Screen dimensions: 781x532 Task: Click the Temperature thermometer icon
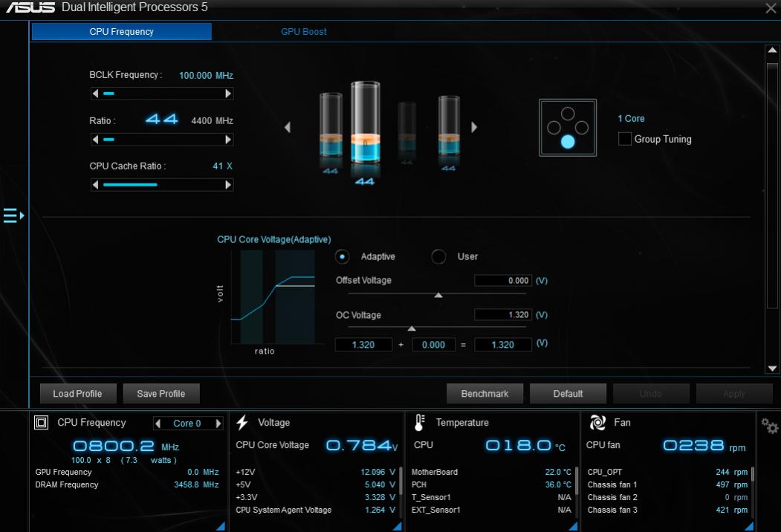pyautogui.click(x=419, y=423)
